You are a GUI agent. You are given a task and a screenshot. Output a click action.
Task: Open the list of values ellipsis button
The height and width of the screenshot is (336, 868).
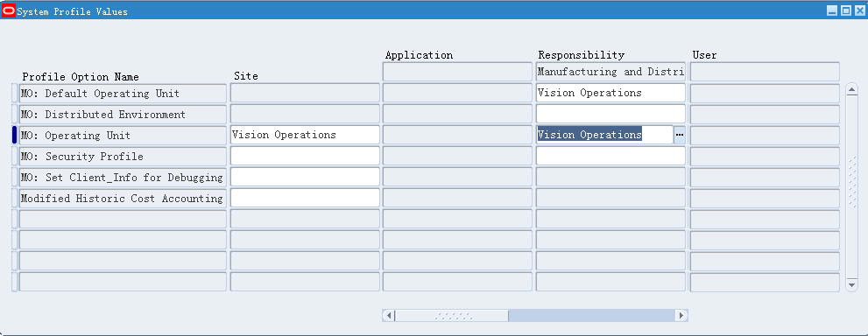tap(679, 135)
